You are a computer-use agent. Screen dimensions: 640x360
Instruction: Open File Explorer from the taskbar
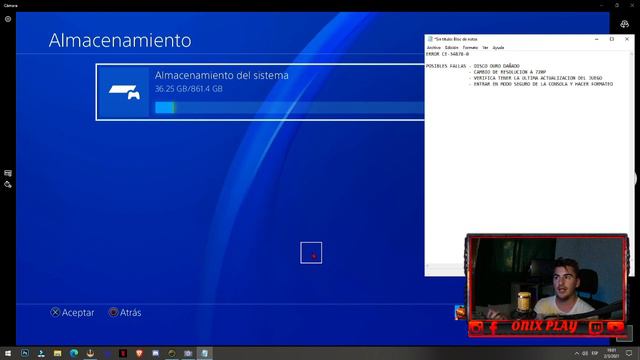click(x=58, y=353)
